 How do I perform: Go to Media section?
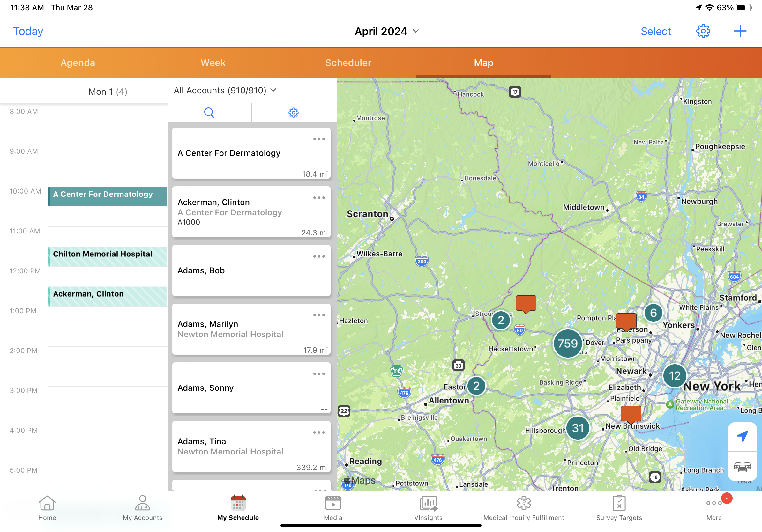pyautogui.click(x=333, y=508)
